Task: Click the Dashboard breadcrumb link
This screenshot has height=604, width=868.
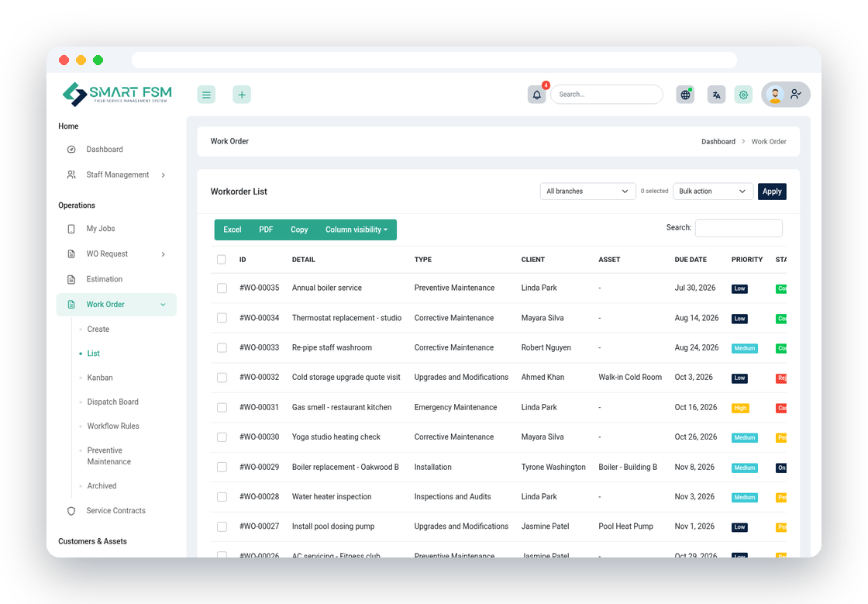Action: point(718,142)
